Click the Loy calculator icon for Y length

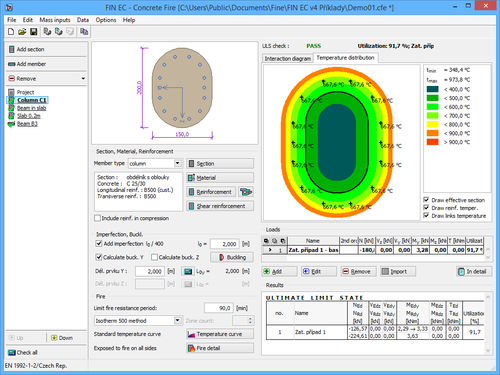click(x=188, y=271)
